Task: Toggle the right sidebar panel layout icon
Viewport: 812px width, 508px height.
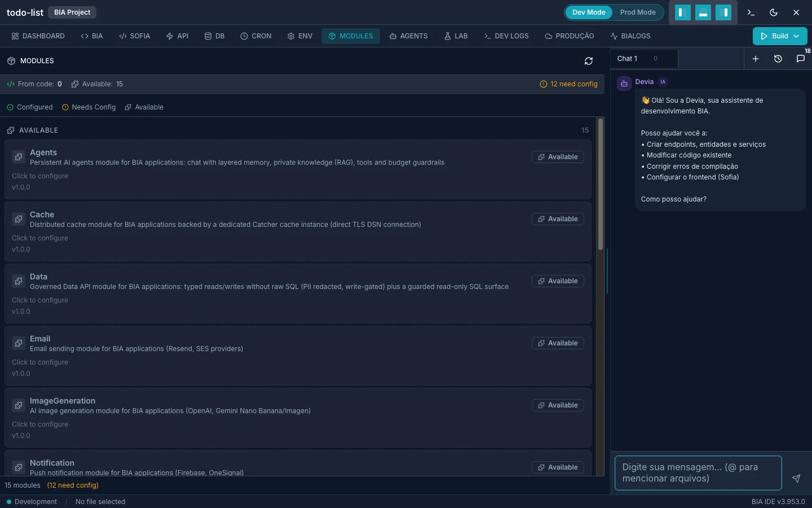Action: coord(723,12)
